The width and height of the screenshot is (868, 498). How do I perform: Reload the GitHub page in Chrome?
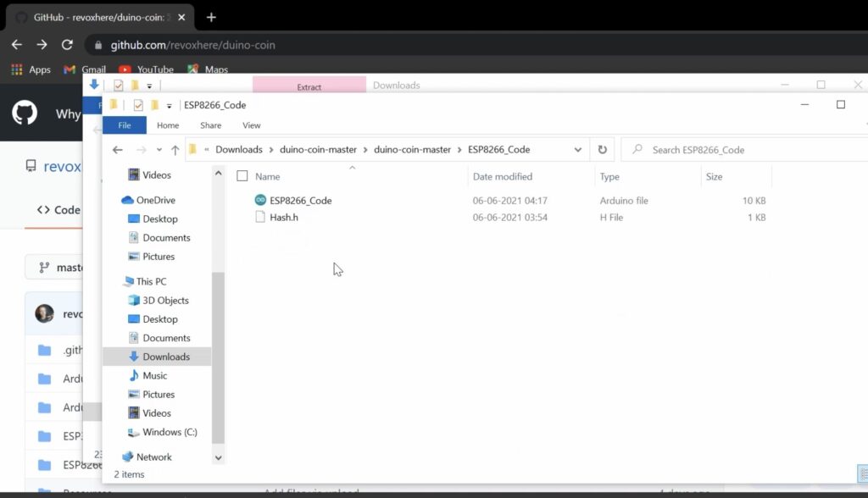[x=67, y=45]
